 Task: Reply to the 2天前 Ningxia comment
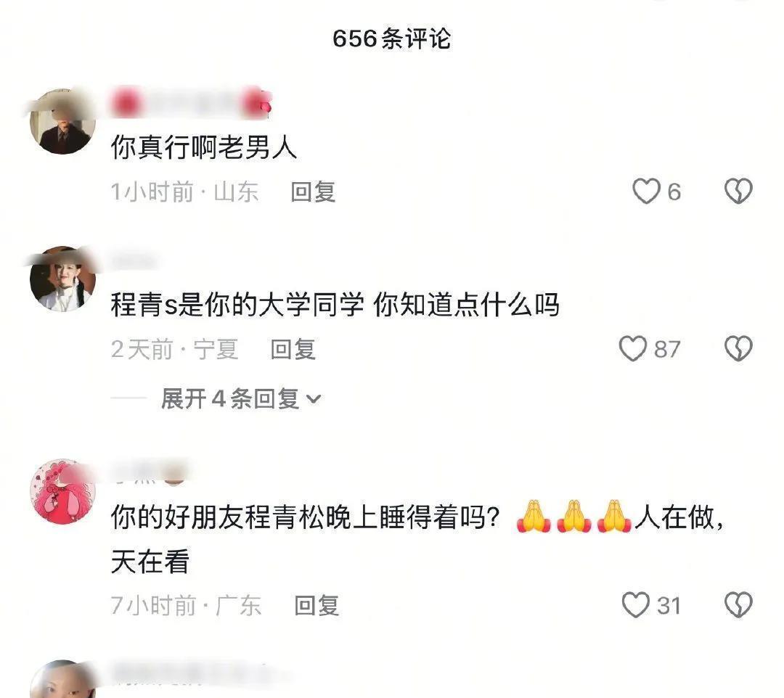pos(293,349)
